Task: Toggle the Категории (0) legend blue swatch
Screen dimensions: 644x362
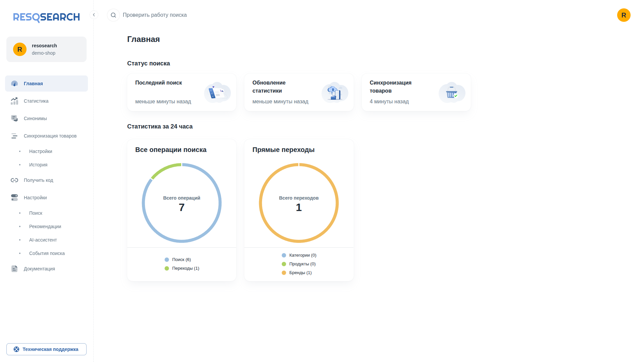Action: pyautogui.click(x=284, y=255)
